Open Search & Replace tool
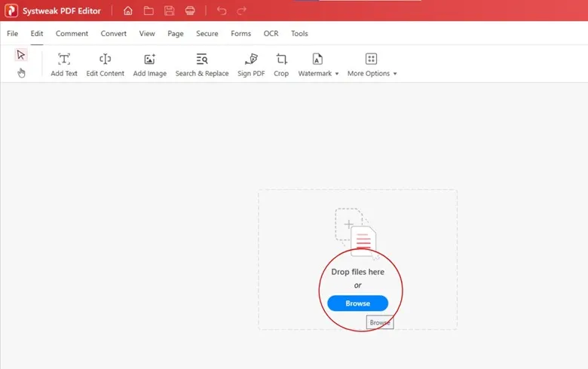The height and width of the screenshot is (369, 588). click(202, 66)
